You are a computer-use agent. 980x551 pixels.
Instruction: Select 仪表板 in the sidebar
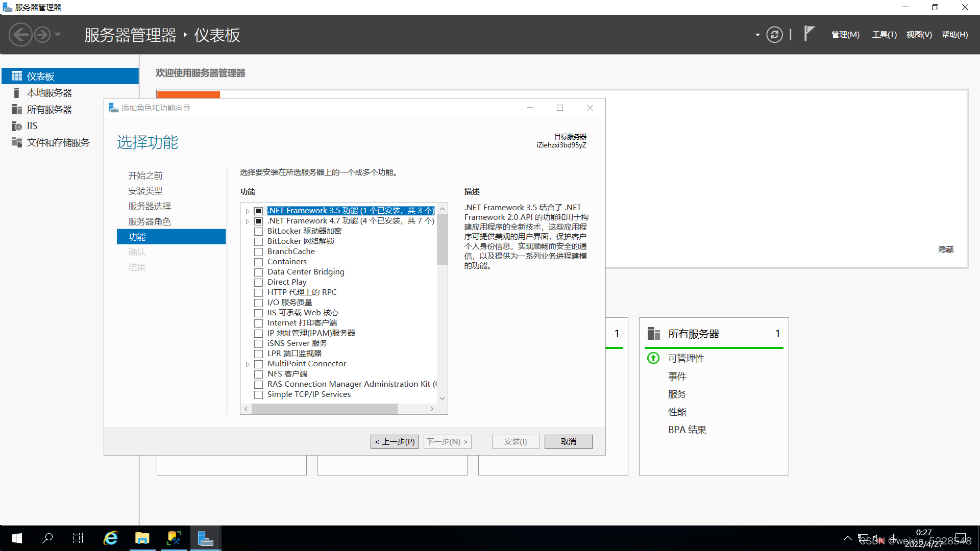tap(70, 76)
